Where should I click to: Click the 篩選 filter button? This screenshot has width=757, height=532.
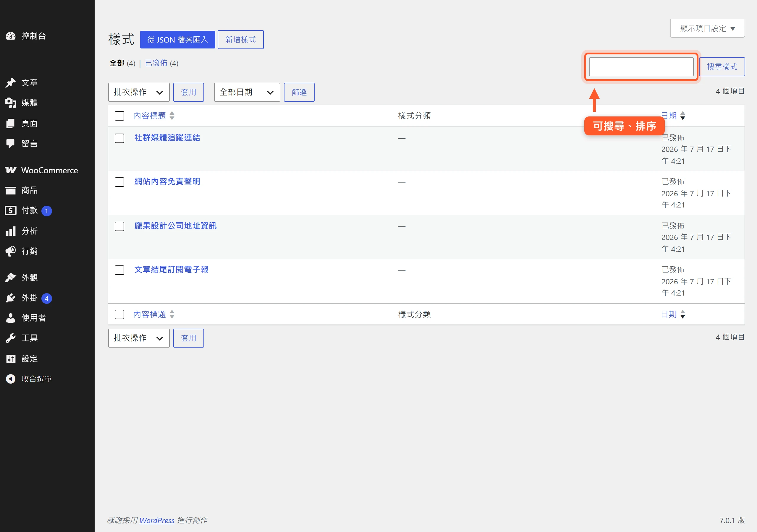[x=299, y=92]
